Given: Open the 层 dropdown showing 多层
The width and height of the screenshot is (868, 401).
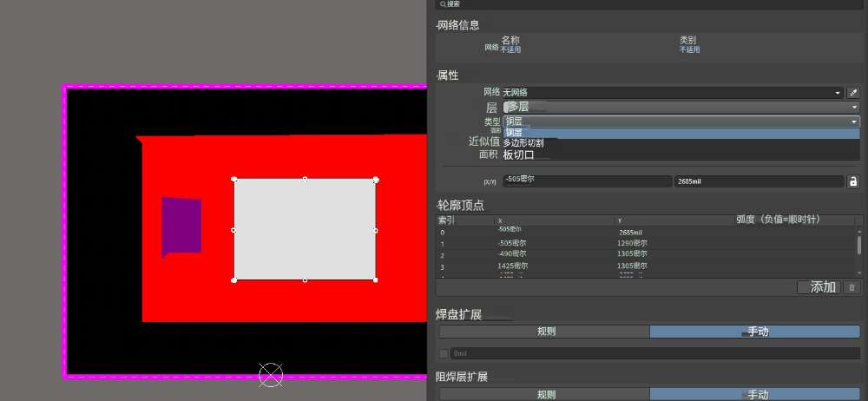Looking at the screenshot, I should pyautogui.click(x=681, y=107).
